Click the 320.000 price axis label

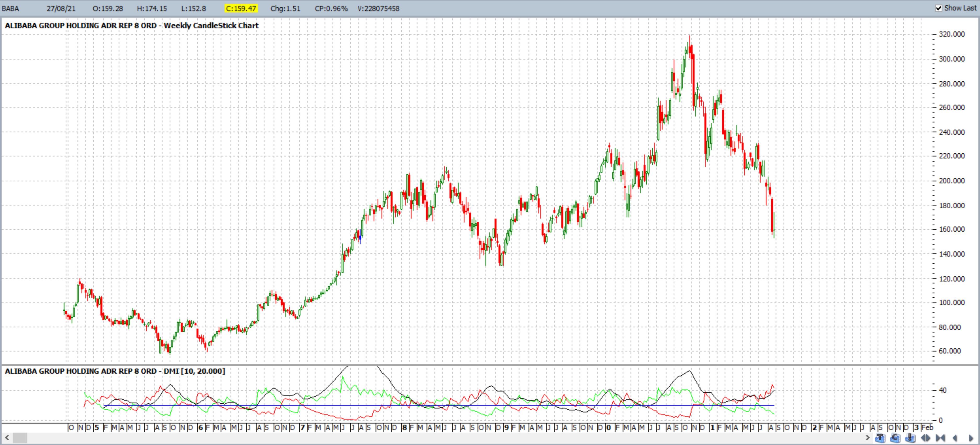(952, 34)
